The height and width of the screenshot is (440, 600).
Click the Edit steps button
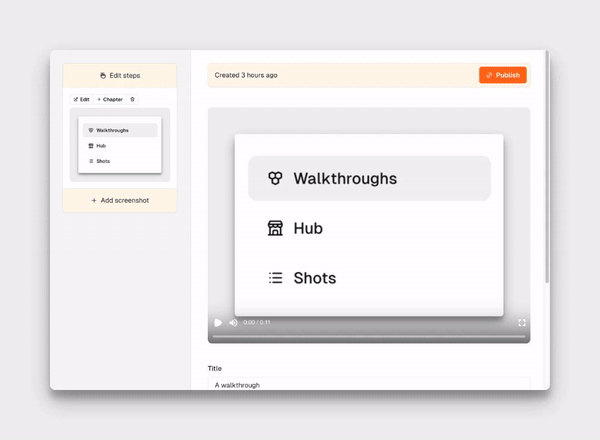(x=120, y=75)
